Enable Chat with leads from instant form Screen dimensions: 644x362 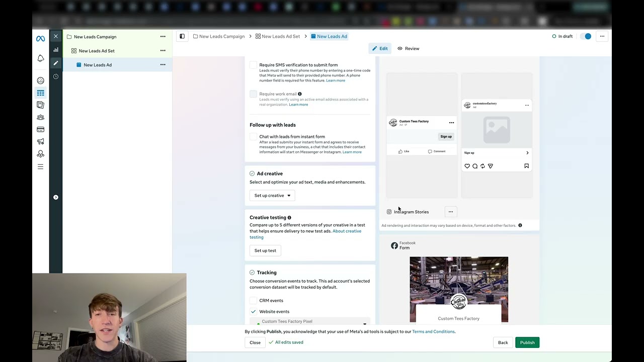coord(254,137)
